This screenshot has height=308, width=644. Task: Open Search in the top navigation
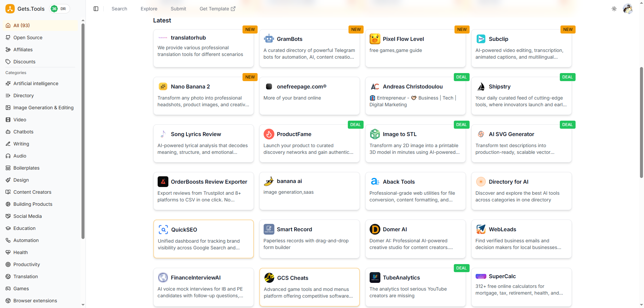[119, 9]
